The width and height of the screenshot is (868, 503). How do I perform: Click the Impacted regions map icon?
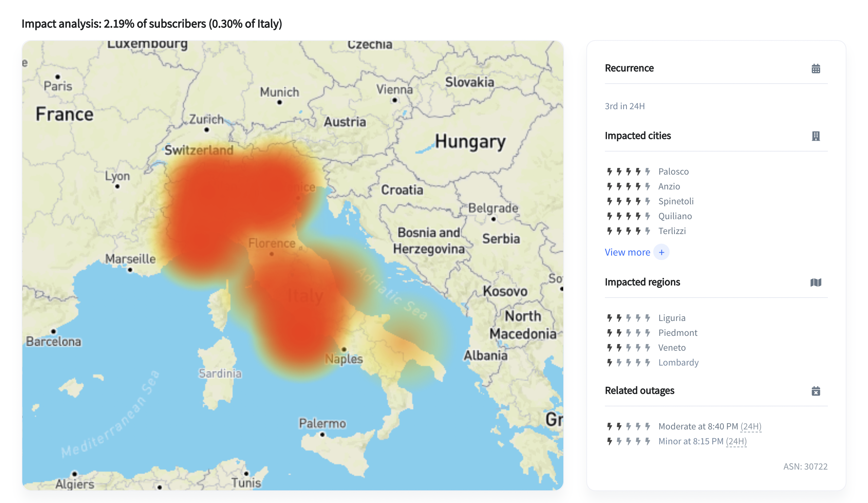coord(816,282)
